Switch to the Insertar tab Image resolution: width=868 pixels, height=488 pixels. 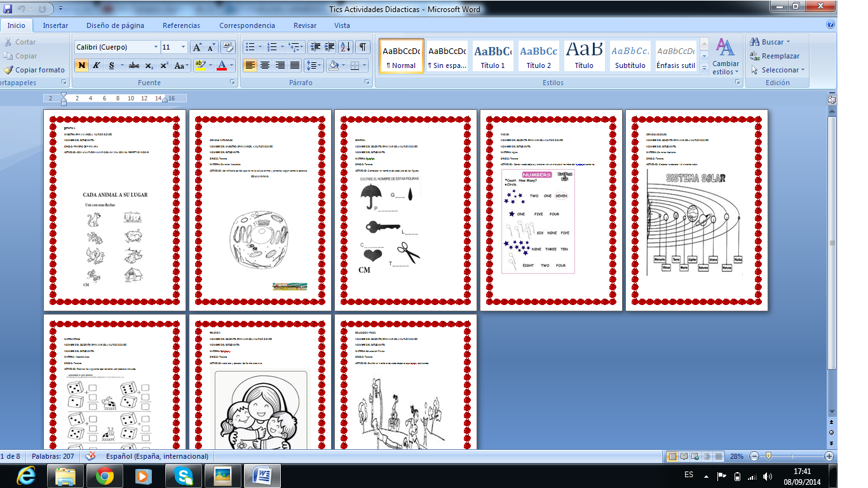[x=55, y=25]
